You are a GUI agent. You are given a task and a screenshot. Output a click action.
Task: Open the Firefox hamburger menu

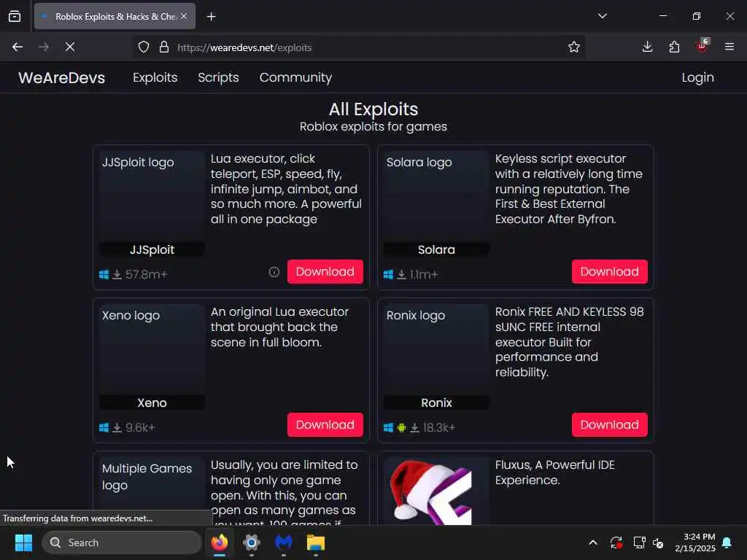729,47
